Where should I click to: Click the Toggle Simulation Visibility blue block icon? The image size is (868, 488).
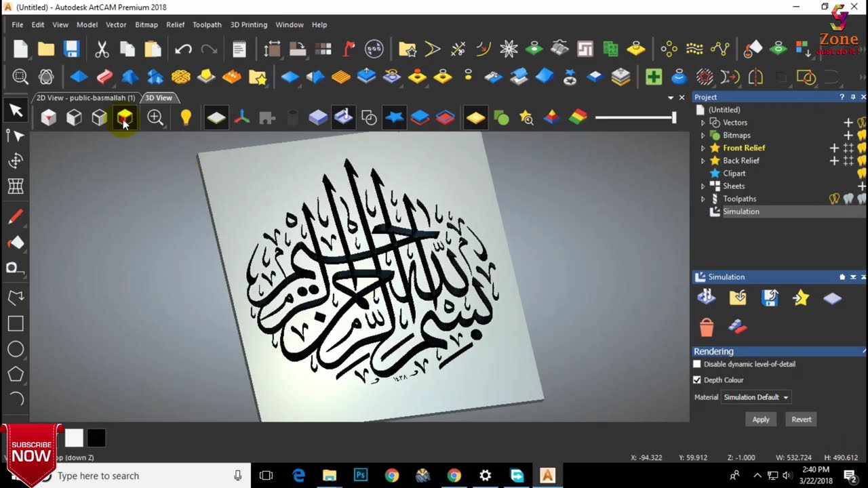click(318, 118)
